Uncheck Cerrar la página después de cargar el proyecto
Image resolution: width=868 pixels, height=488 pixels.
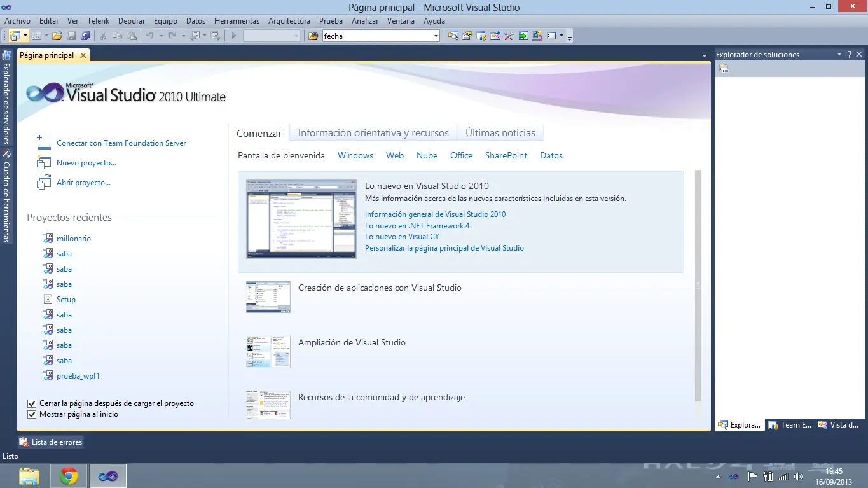tap(32, 403)
